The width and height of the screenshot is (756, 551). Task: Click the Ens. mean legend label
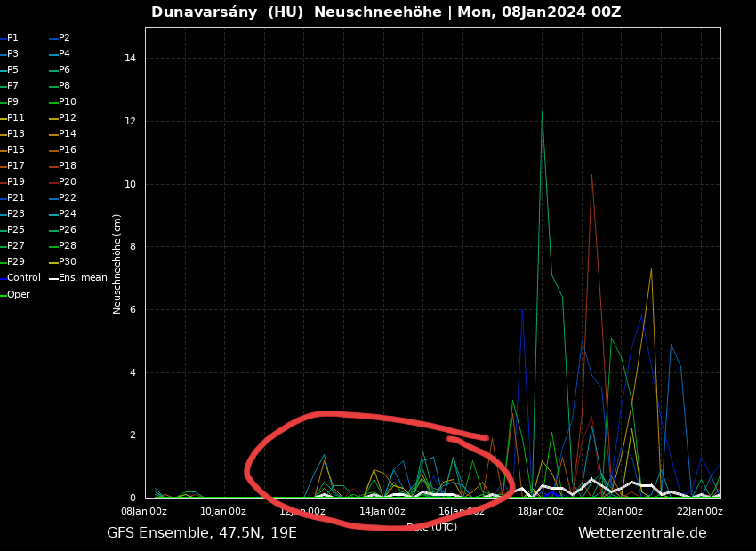pyautogui.click(x=83, y=278)
